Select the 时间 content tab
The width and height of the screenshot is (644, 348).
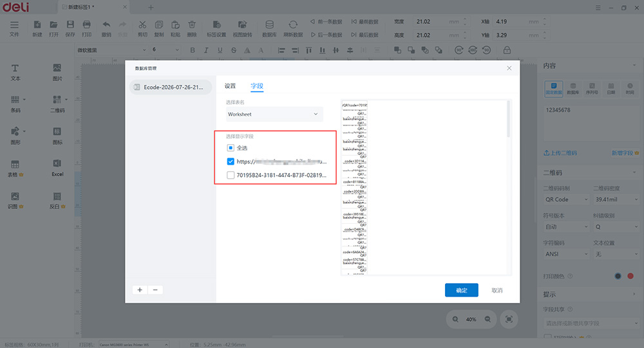[630, 89]
